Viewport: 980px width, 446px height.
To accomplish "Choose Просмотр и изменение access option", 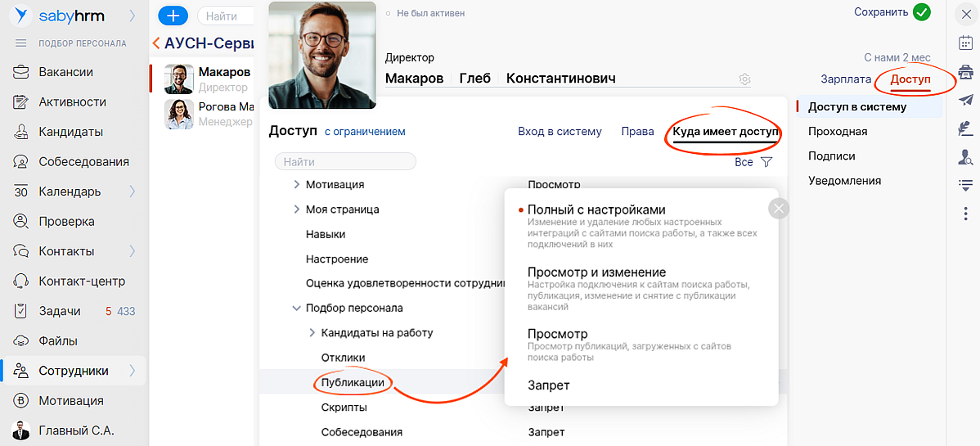I will pos(596,272).
